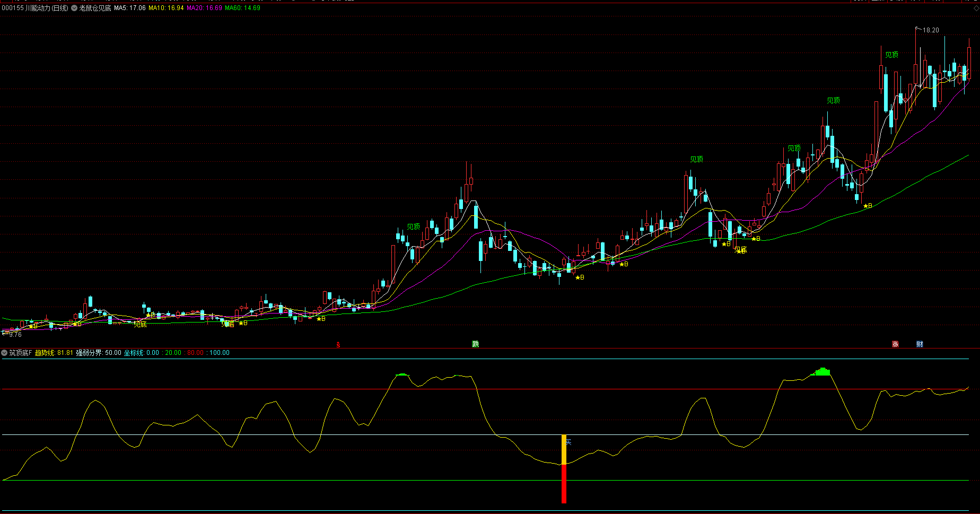The height and width of the screenshot is (514, 980).
Task: Click the 老鼠仓见底 indicator name
Action: [x=95, y=8]
